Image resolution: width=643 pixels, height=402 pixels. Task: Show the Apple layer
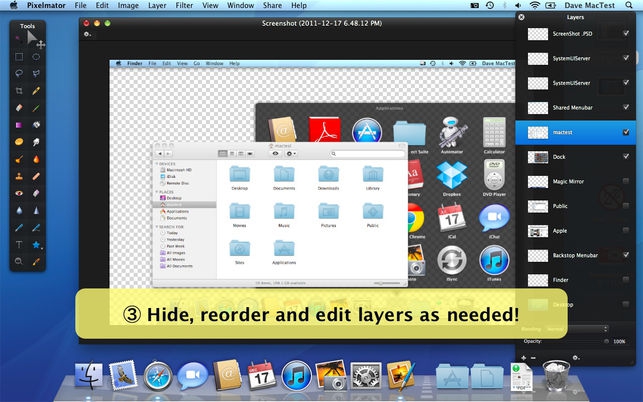pos(626,230)
